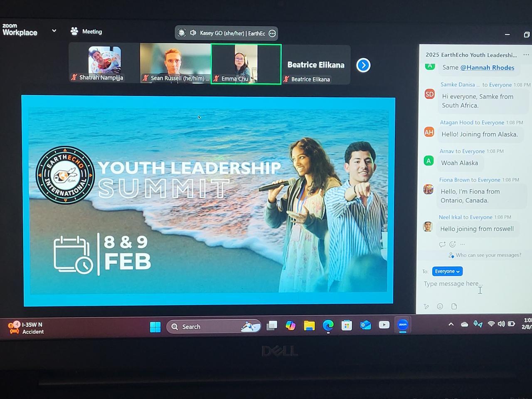
Task: Open the volume tray icon
Action: click(501, 324)
